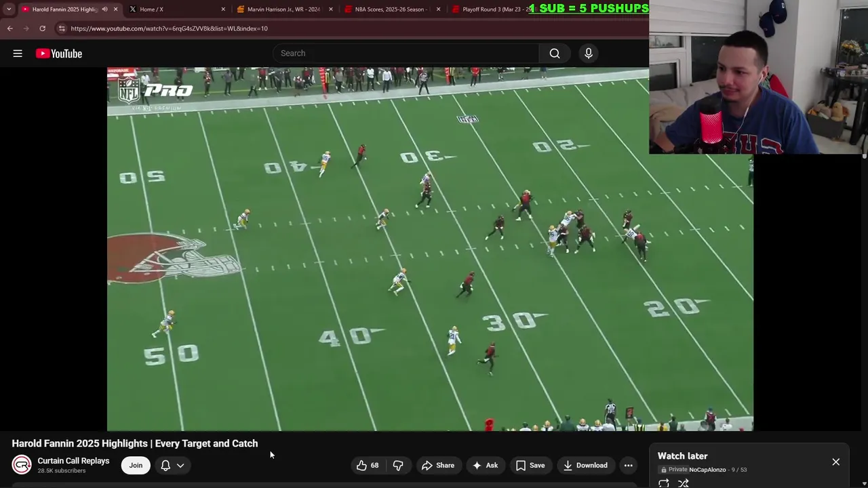868x488 pixels.
Task: Open NoCapAlonzo playlist owner link
Action: 707,470
